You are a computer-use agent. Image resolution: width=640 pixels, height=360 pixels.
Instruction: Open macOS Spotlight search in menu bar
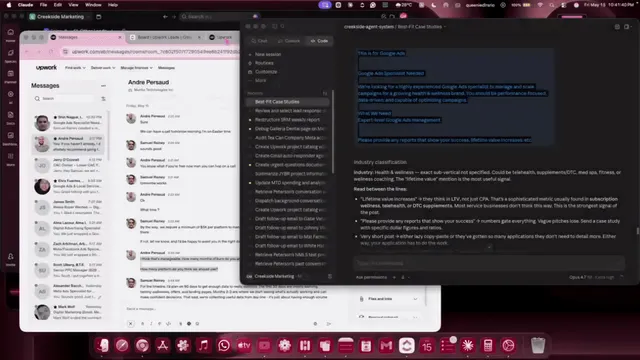pos(552,5)
